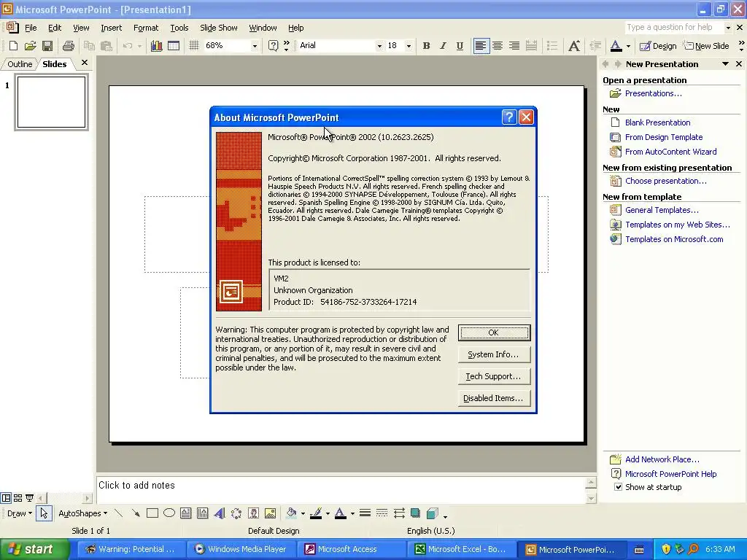Switch to Slide Sorter View icon
Image resolution: width=747 pixels, height=560 pixels.
point(18,498)
